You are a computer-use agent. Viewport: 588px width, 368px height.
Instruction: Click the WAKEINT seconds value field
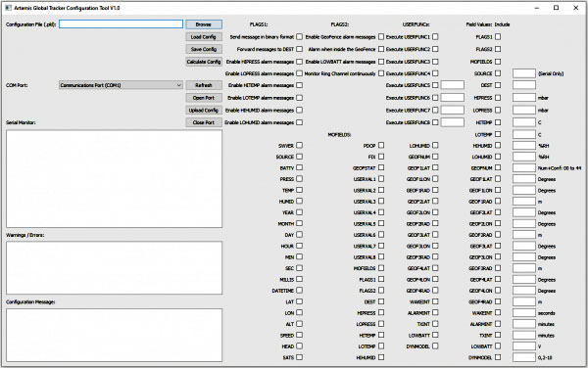coord(524,312)
